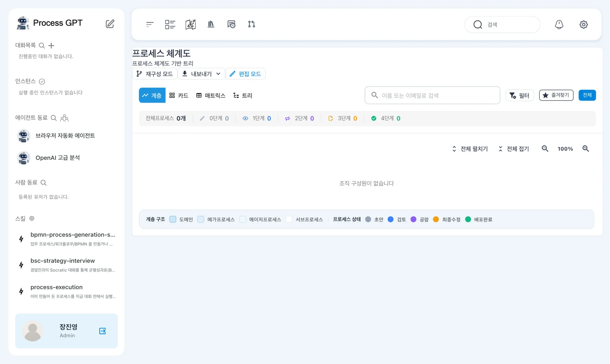Viewport: 610px width, 364px height.
Task: Switch to the 계층 view tab
Action: pos(152,96)
